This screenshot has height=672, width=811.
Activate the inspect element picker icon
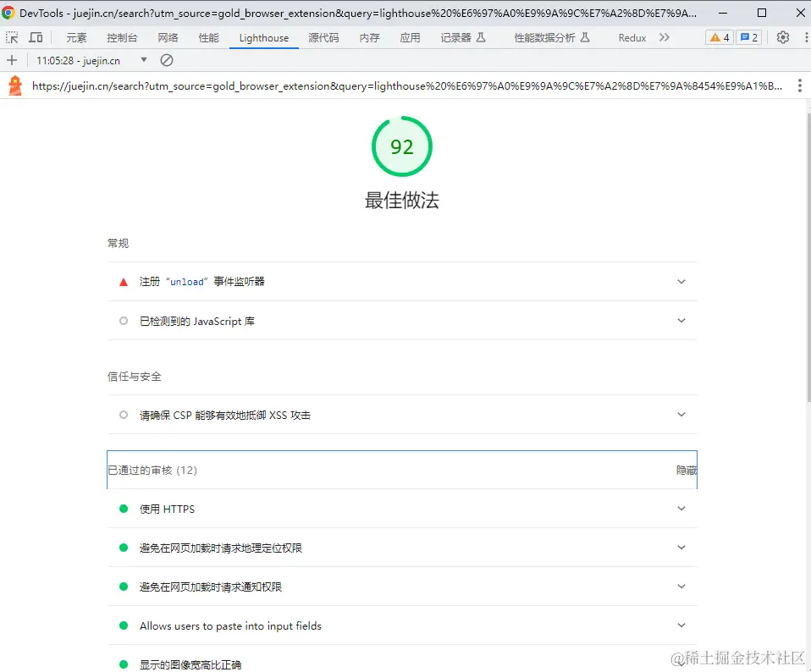11,37
